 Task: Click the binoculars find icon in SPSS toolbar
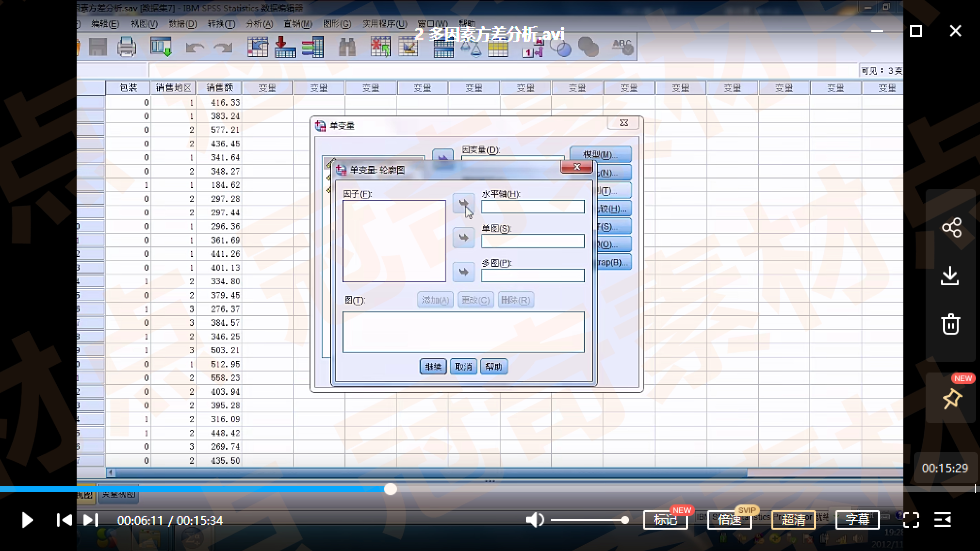click(347, 48)
